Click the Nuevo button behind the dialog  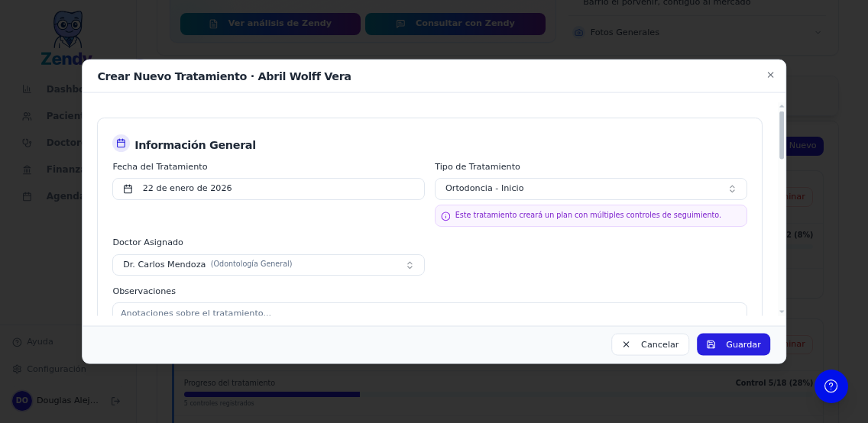804,146
